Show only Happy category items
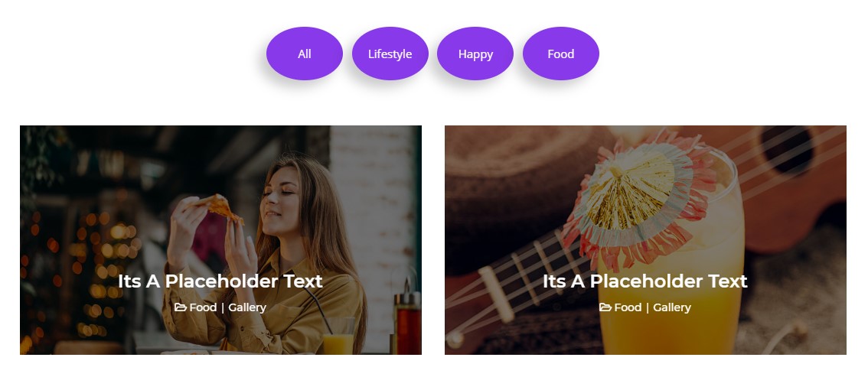Image resolution: width=868 pixels, height=377 pixels. [475, 54]
